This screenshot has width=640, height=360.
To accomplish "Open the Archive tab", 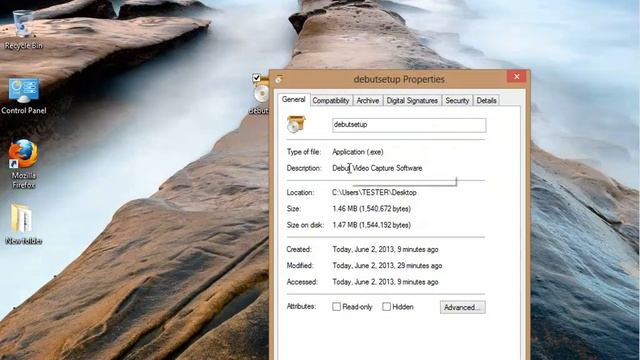I will click(x=368, y=100).
